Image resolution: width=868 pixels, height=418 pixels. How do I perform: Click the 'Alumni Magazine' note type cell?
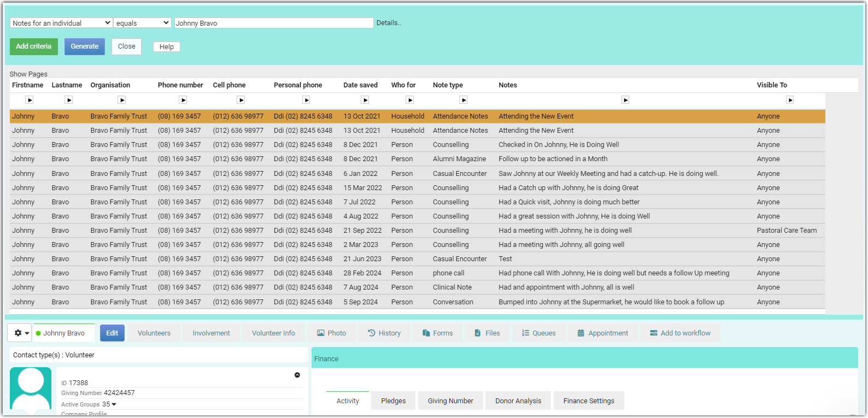[459, 159]
